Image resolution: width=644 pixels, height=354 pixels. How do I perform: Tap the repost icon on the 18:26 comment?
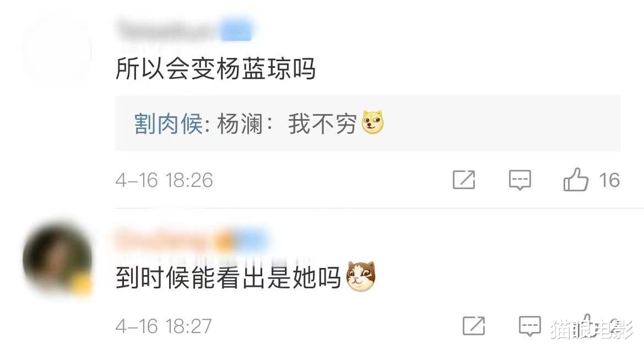click(464, 180)
